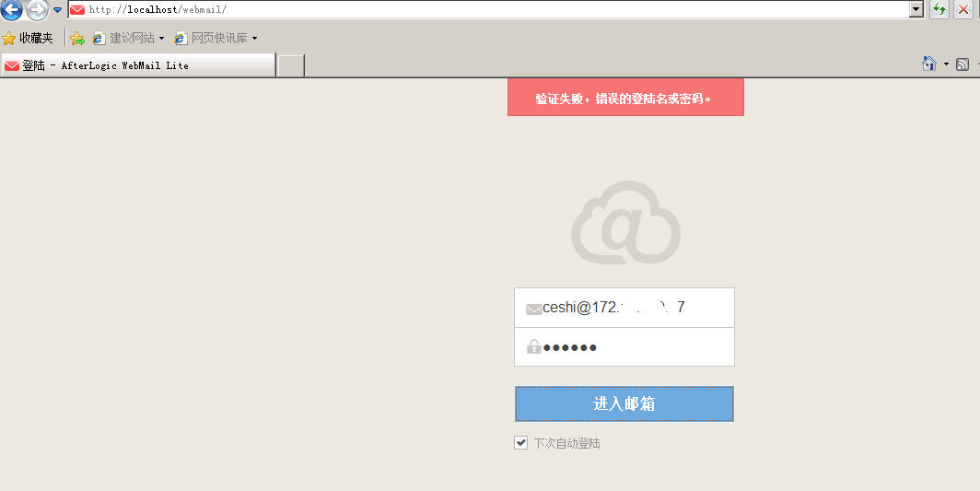The image size is (980, 491).
Task: Click the red Stop loading icon
Action: pos(963,9)
